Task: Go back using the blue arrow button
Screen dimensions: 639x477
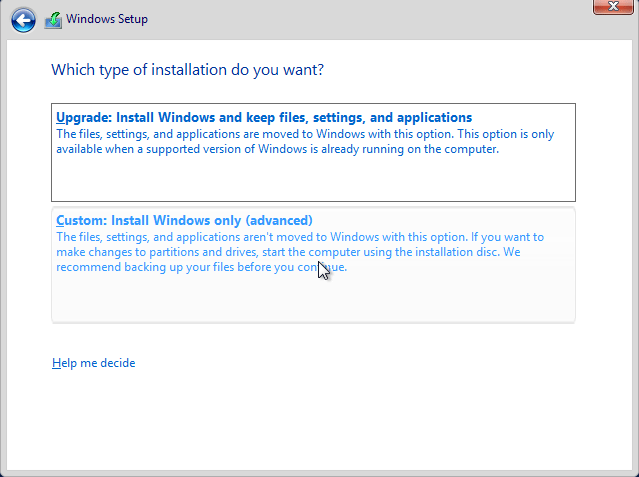Action: point(23,20)
